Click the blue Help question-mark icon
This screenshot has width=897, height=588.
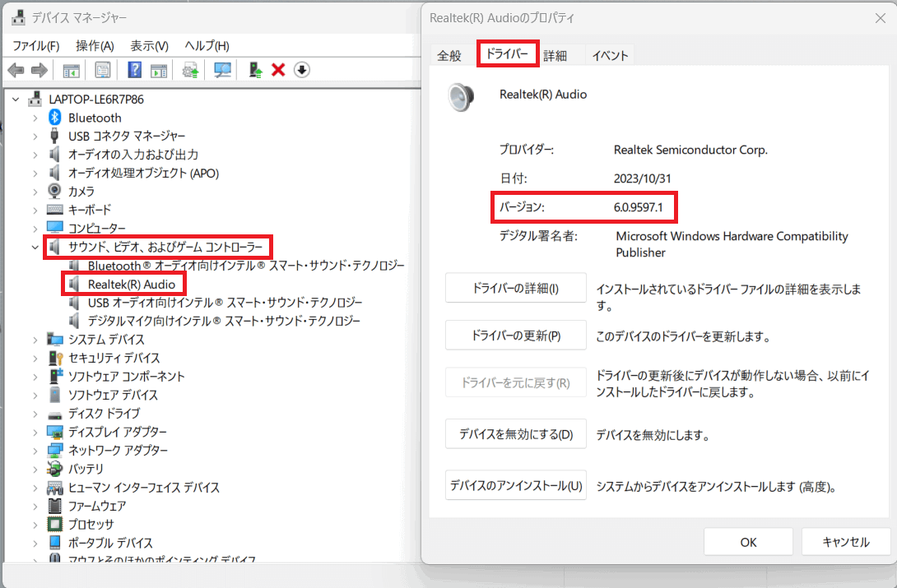pyautogui.click(x=134, y=70)
